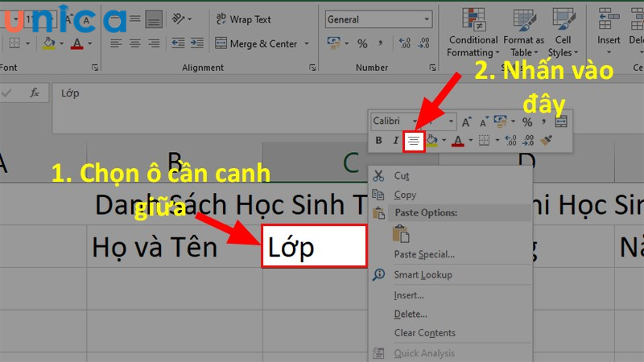Click Comma Style in the mini toolbar
The image size is (644, 362).
(543, 121)
